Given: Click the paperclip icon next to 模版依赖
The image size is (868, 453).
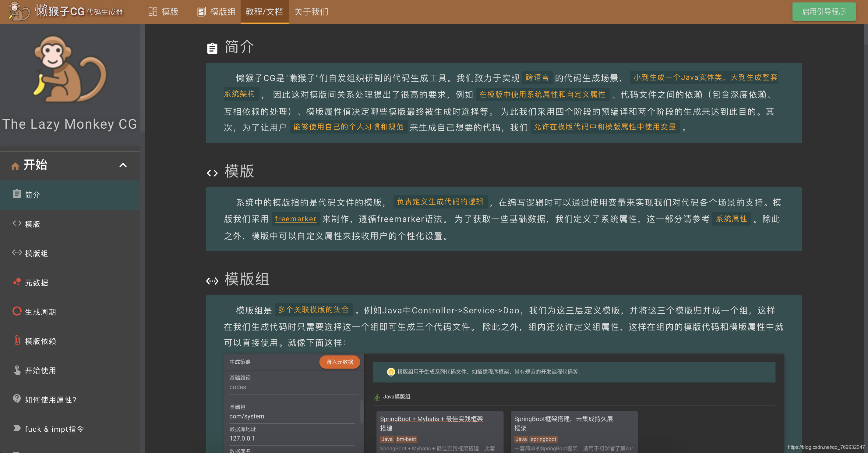Looking at the screenshot, I should click(x=17, y=341).
